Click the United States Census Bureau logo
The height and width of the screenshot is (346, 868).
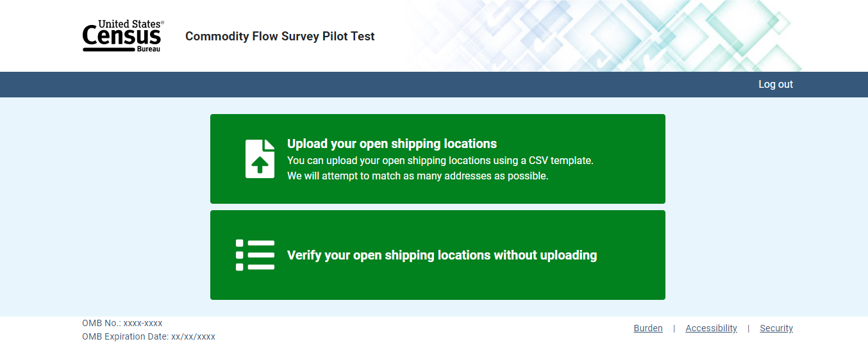123,36
